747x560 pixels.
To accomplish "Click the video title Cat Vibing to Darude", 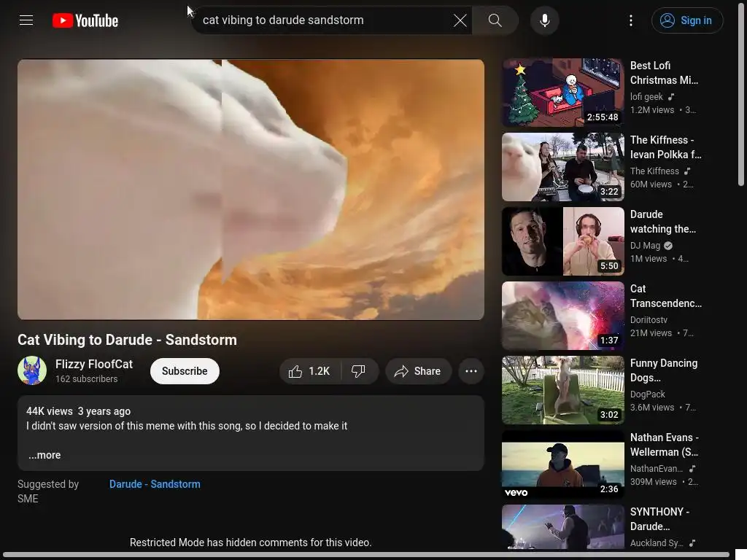I will pos(127,340).
